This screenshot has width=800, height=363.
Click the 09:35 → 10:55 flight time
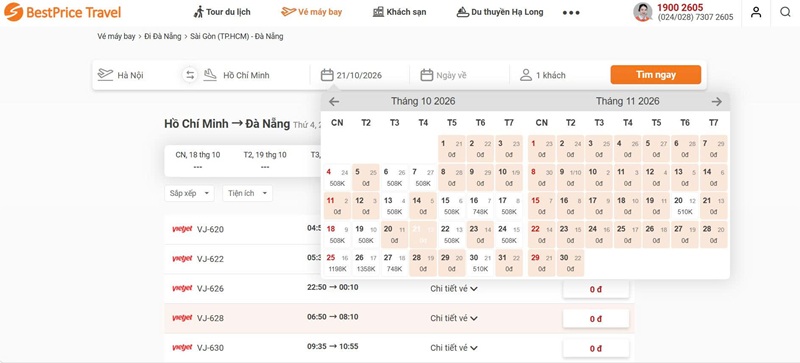point(333,347)
